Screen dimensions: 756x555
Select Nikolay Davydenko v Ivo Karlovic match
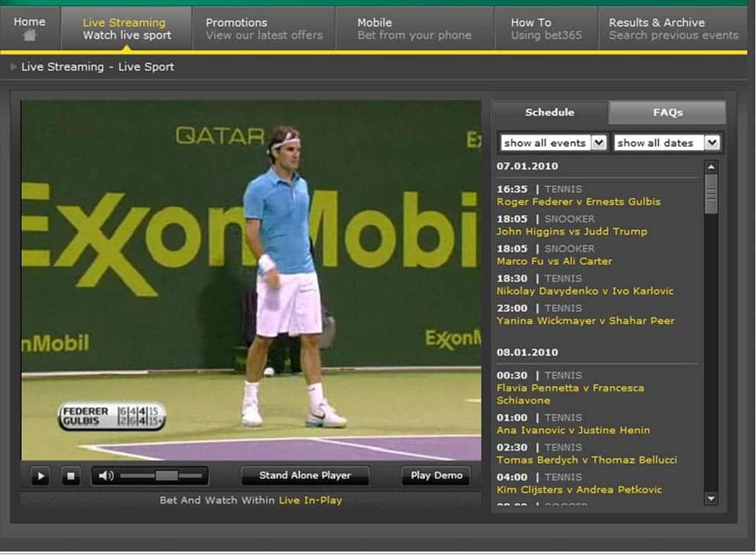click(x=585, y=291)
